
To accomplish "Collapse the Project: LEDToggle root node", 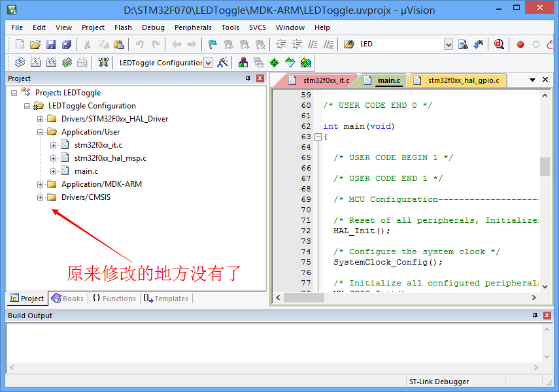I will coord(14,93).
